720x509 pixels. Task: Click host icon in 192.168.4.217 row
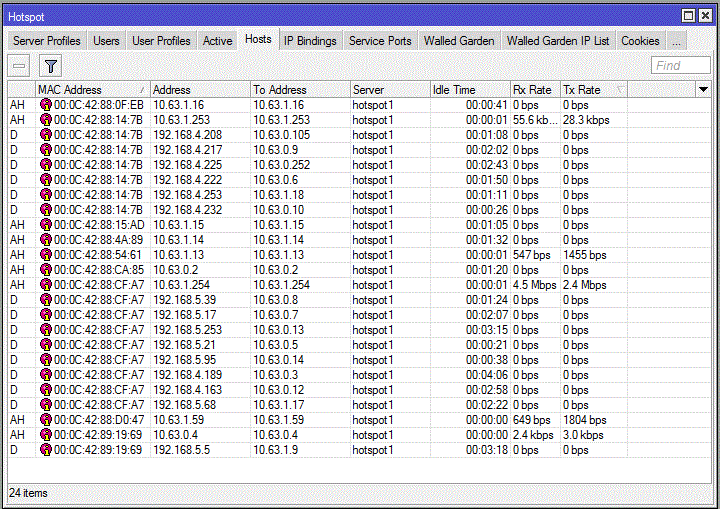click(x=45, y=150)
